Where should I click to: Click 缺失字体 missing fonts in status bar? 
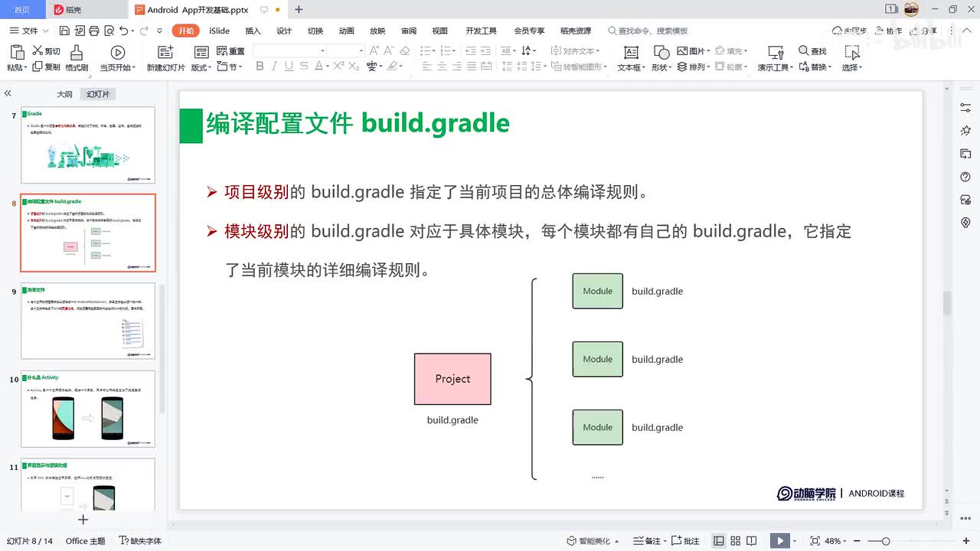coord(140,541)
